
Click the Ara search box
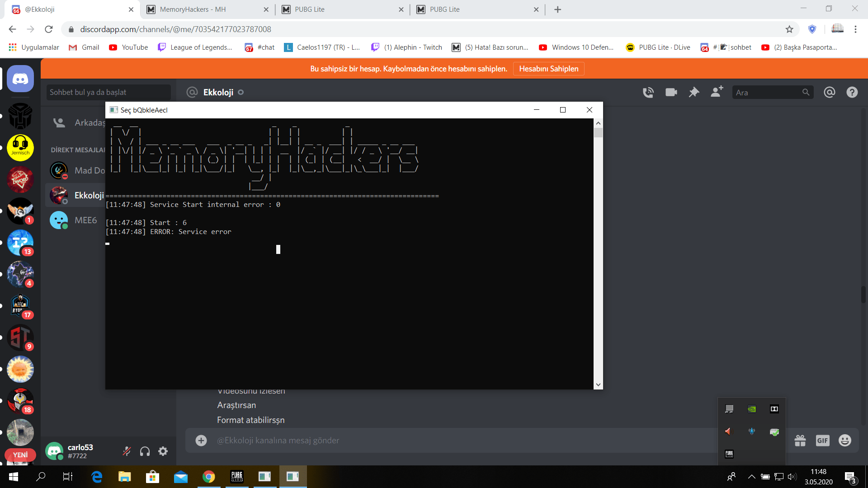pos(773,93)
